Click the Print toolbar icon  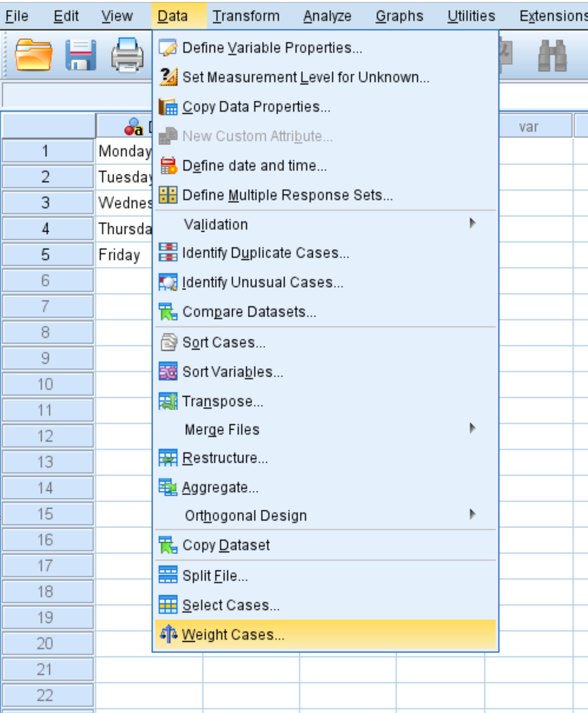click(x=127, y=55)
